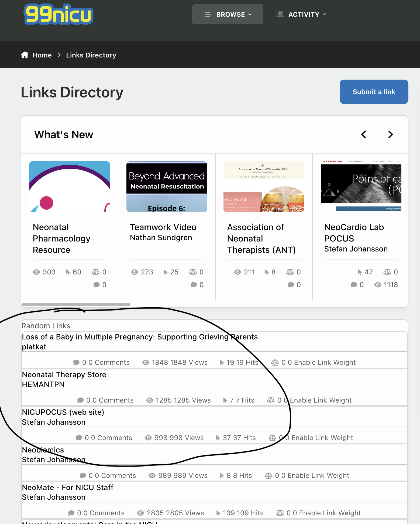Viewport: 420px width, 524px height.
Task: Click link weight scale icon in Neobiomics row
Action: click(268, 475)
